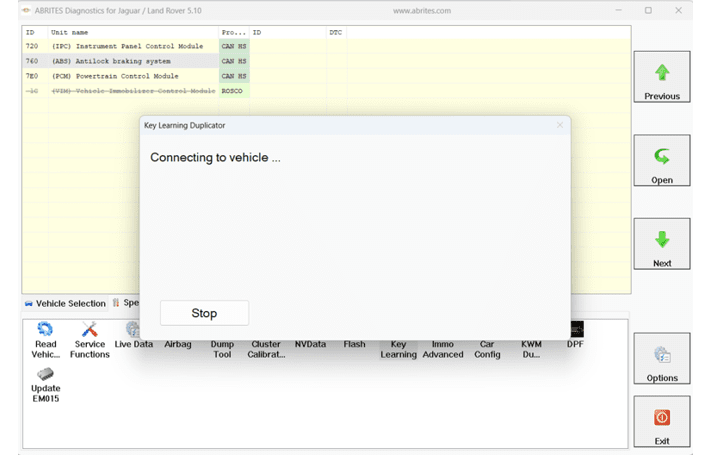Click the Exit power button

(662, 421)
